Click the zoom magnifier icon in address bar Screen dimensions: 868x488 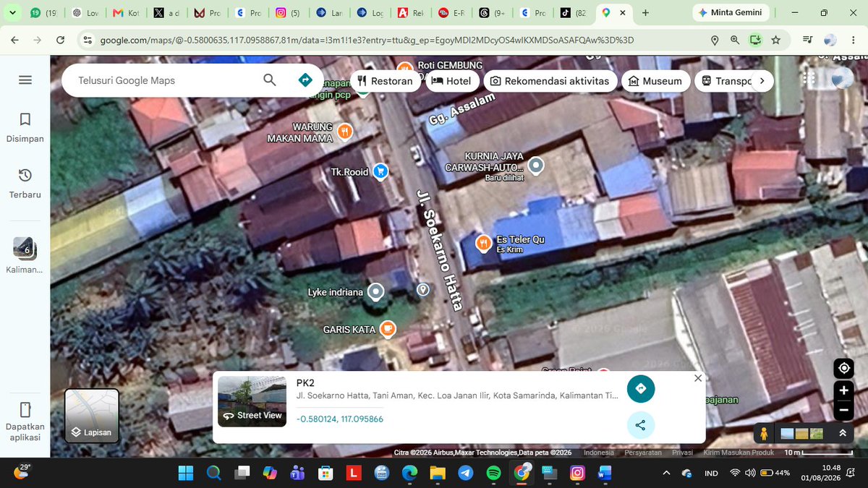coord(735,40)
